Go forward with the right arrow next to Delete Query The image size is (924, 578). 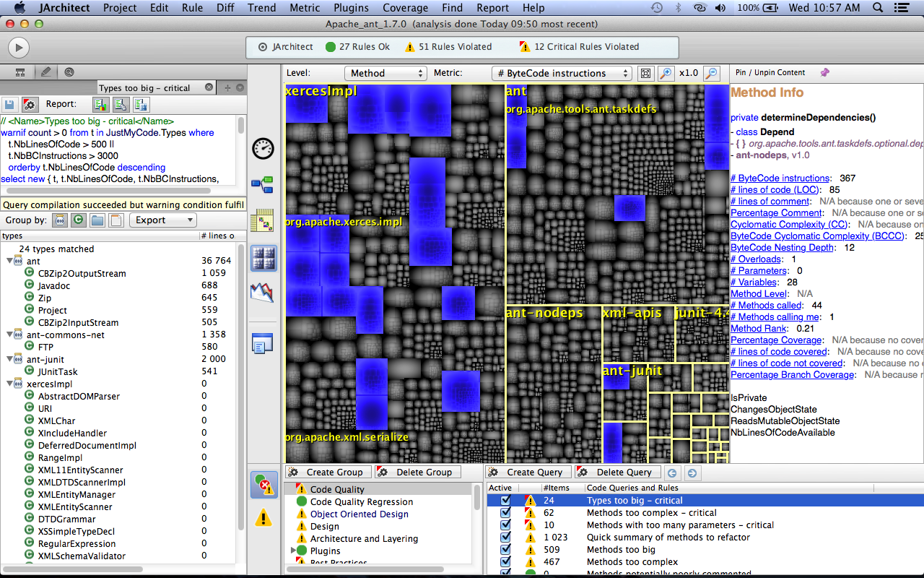pos(692,473)
